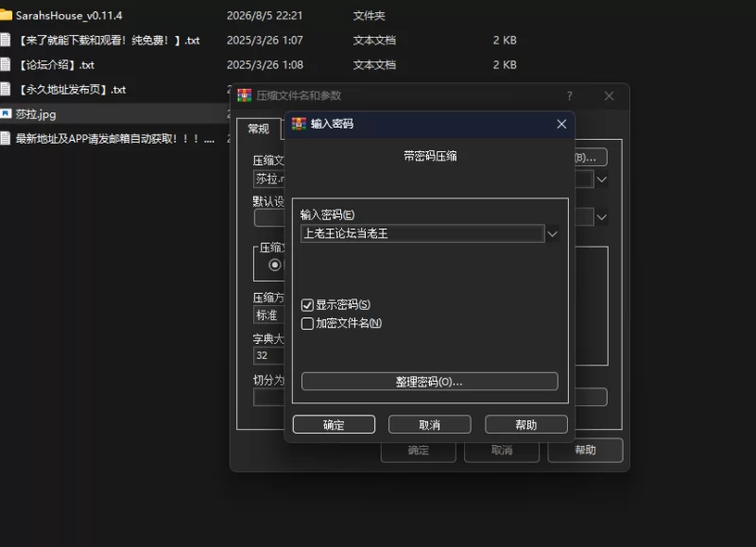Click 帮助 in the 输入密码 dialog
This screenshot has height=547, width=756.
click(x=526, y=424)
